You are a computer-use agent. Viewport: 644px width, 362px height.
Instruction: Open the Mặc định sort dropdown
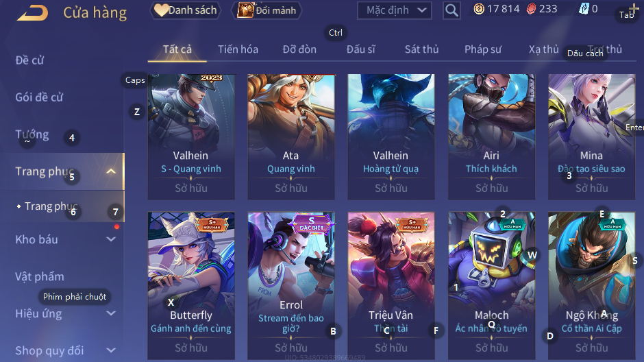pos(395,10)
